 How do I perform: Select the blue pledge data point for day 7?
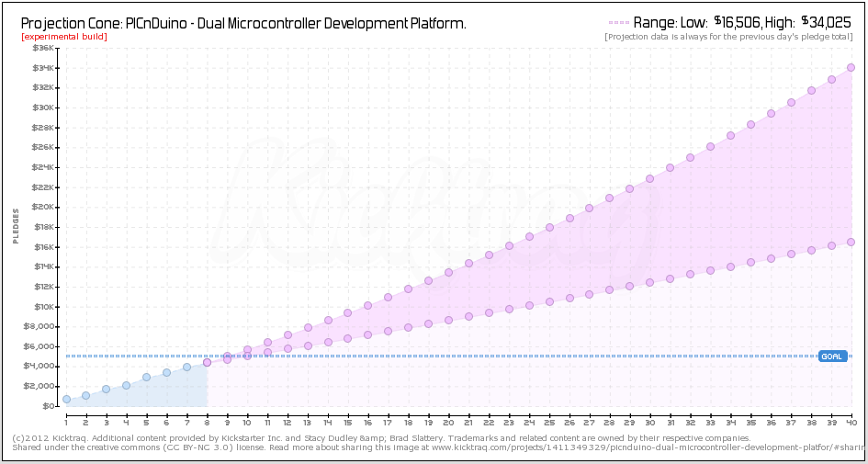(187, 368)
